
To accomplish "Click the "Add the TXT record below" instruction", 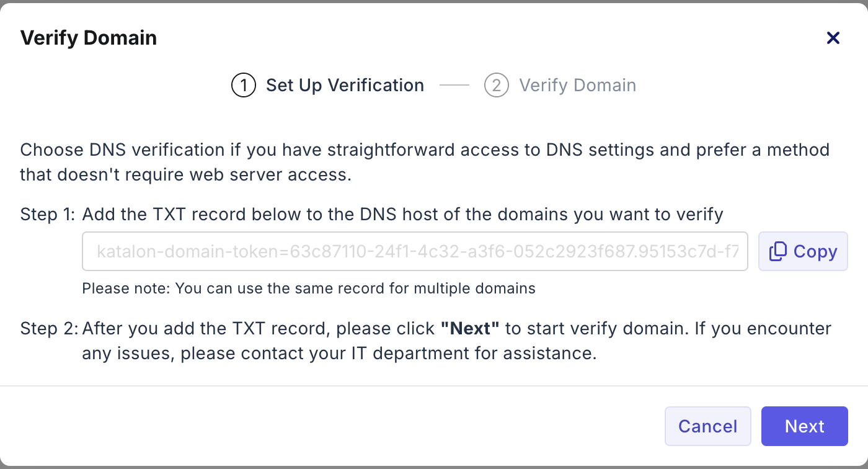I will point(402,215).
